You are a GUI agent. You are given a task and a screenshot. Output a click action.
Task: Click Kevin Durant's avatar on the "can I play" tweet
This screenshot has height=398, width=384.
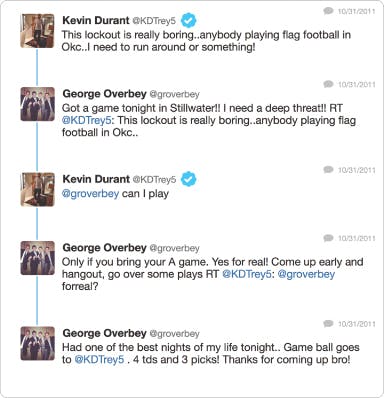coord(37,189)
